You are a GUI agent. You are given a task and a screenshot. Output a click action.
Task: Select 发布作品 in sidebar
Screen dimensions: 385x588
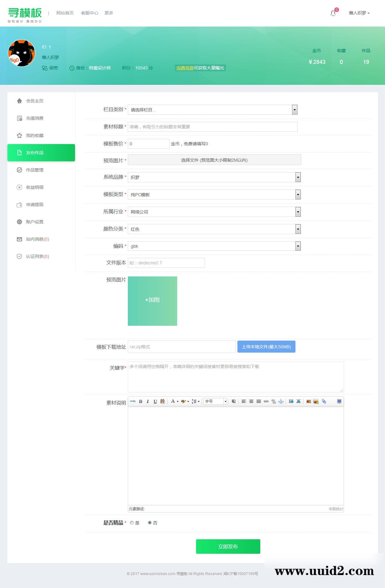click(41, 153)
